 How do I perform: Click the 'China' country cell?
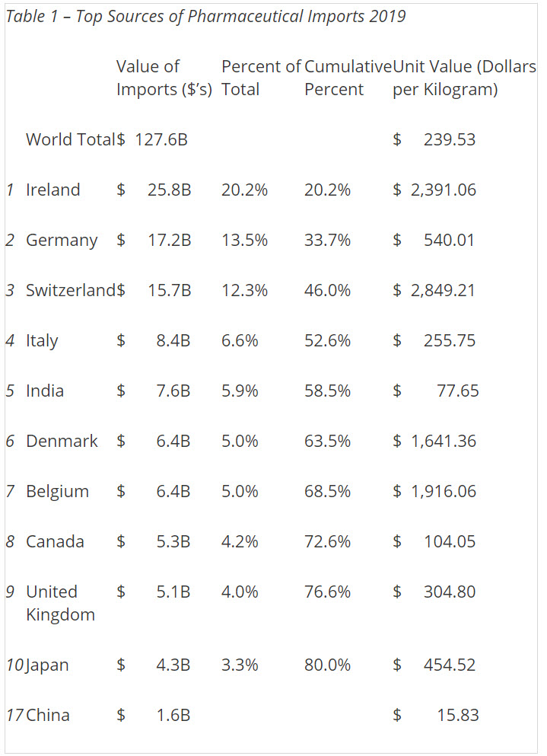(48, 716)
